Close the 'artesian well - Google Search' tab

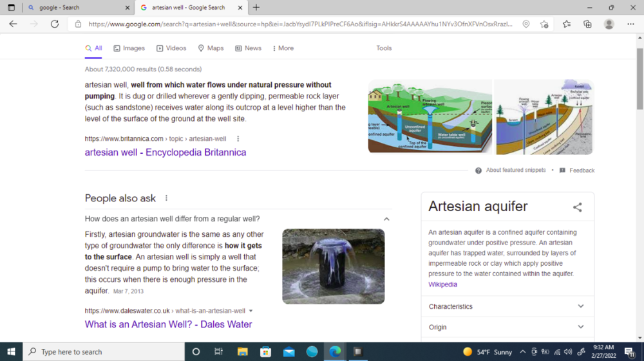click(x=240, y=7)
